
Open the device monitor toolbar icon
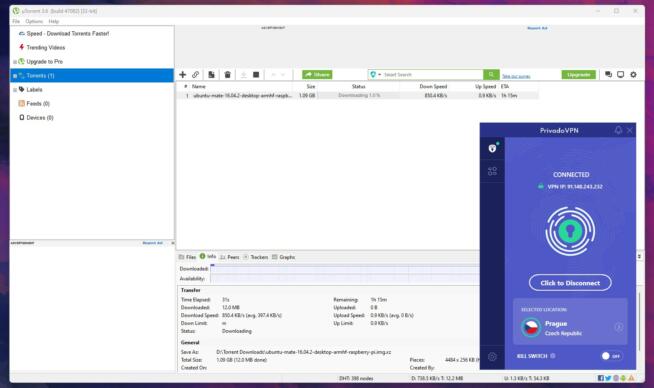click(621, 75)
